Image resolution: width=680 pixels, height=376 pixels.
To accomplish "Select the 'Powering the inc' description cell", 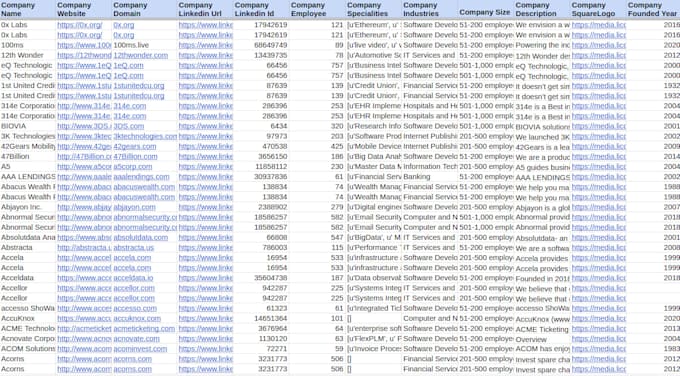I will (x=542, y=45).
